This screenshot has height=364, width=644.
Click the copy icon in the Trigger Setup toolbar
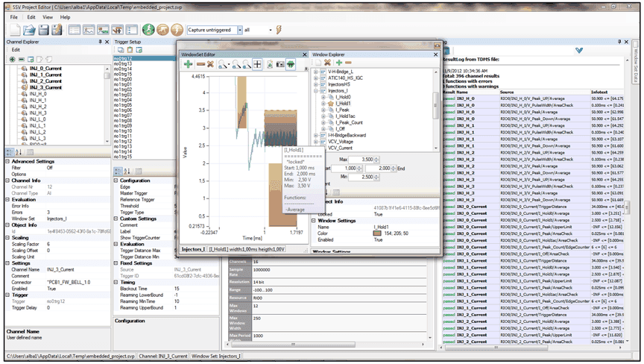point(121,50)
